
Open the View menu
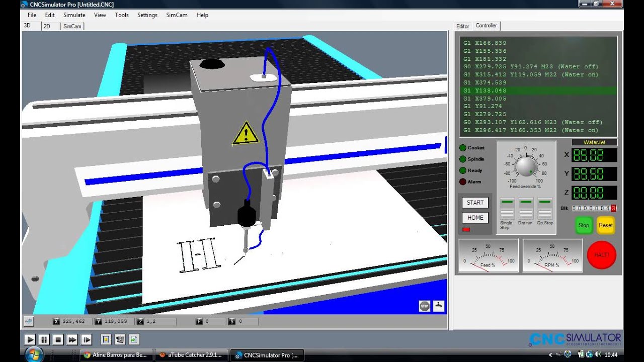(100, 15)
